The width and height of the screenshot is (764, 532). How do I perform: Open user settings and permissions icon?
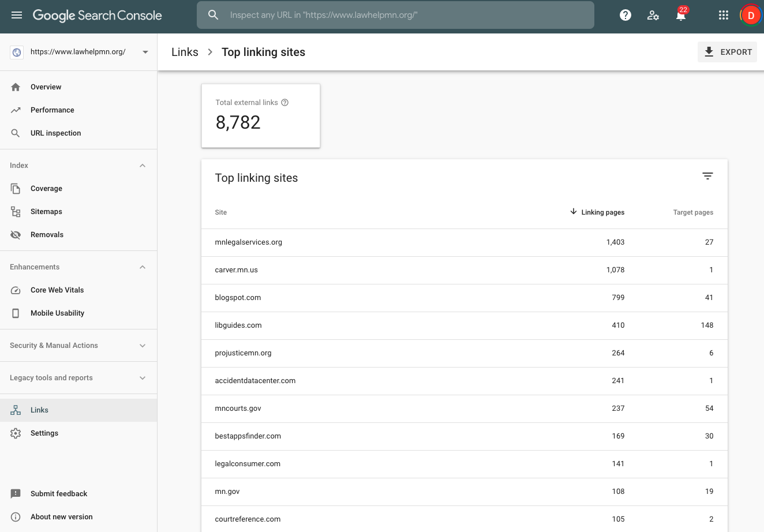(x=653, y=16)
